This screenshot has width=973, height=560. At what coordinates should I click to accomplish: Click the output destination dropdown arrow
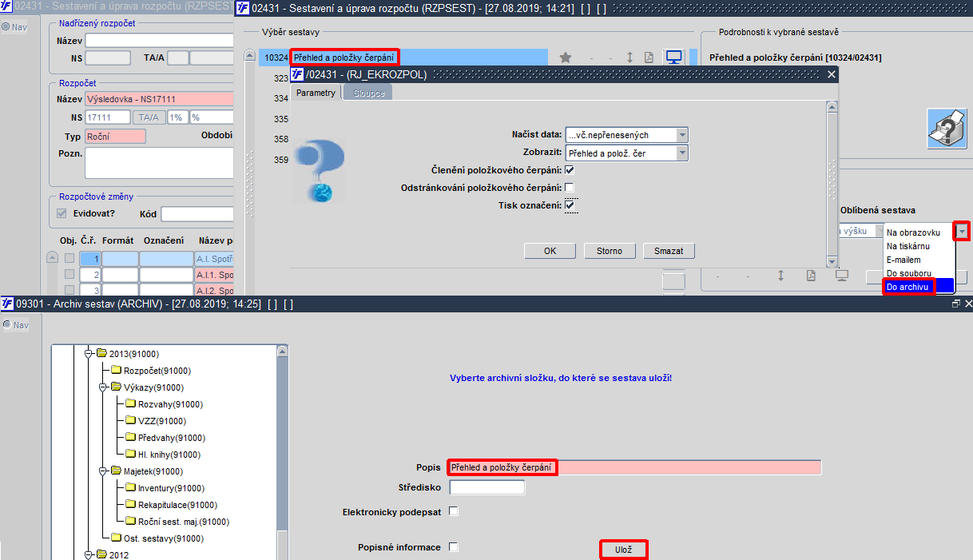click(963, 232)
